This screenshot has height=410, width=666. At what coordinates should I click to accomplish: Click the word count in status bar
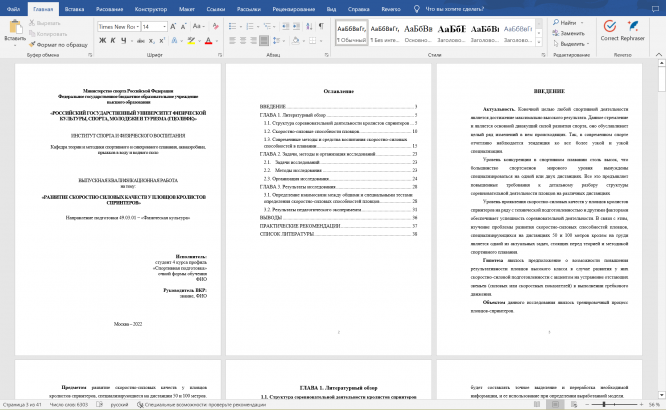[x=69, y=404]
